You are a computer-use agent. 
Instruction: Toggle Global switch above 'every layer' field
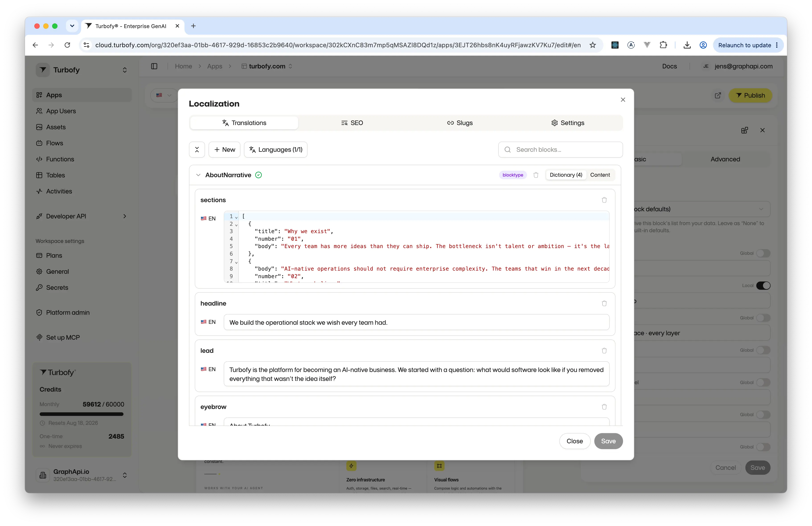763,318
